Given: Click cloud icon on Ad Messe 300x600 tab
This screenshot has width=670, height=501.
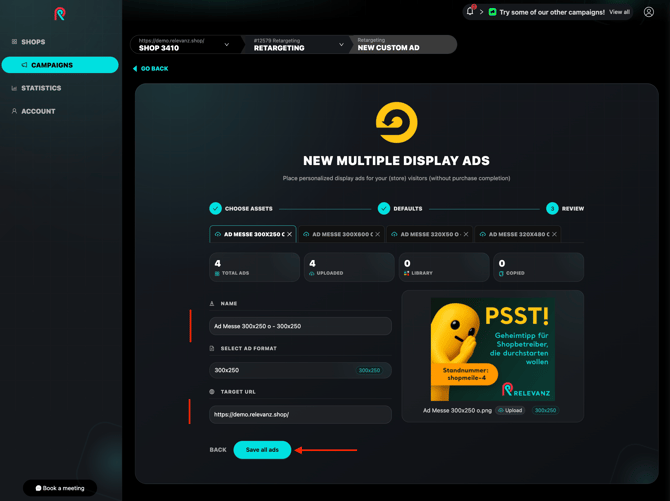Looking at the screenshot, I should point(306,234).
